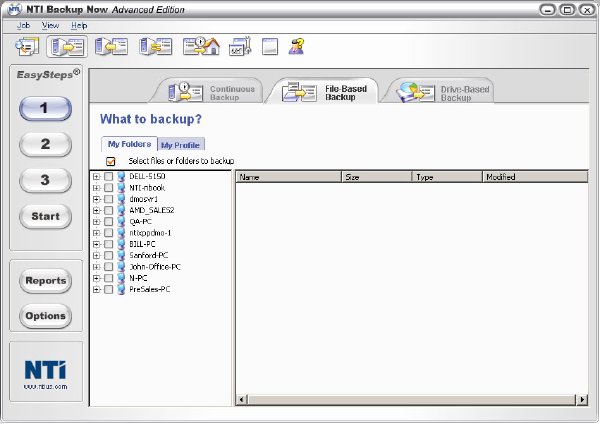Open the scheduled backup toolbar icon with house
The width and height of the screenshot is (600, 424).
tap(201, 47)
